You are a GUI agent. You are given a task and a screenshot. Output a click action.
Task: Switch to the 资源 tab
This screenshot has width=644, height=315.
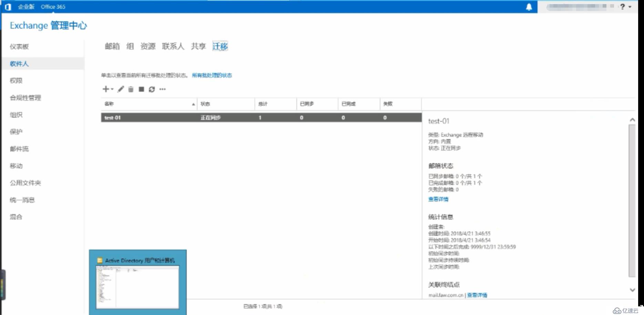[148, 46]
